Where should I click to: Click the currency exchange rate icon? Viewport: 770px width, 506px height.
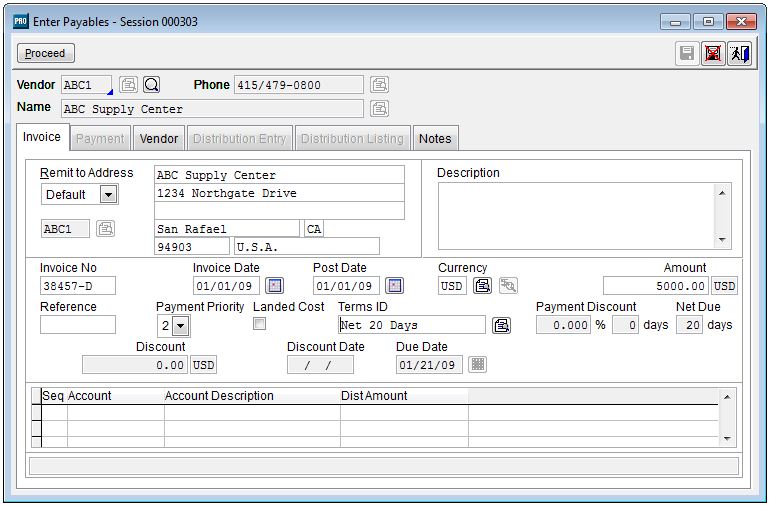tap(508, 285)
